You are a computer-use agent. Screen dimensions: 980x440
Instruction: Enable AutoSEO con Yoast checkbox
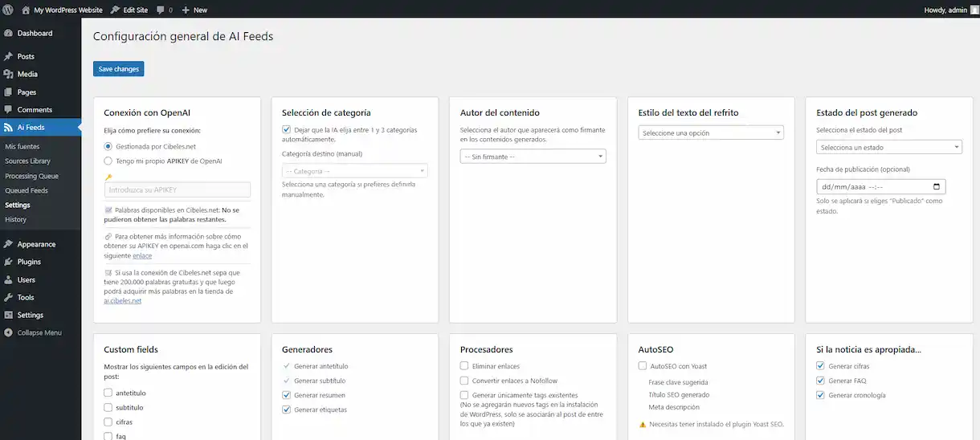pos(643,366)
